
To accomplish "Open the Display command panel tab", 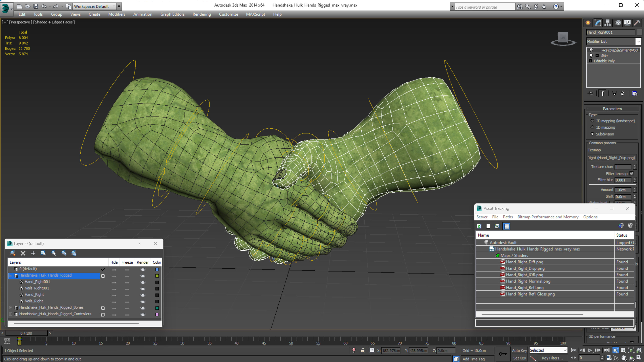I will [627, 23].
